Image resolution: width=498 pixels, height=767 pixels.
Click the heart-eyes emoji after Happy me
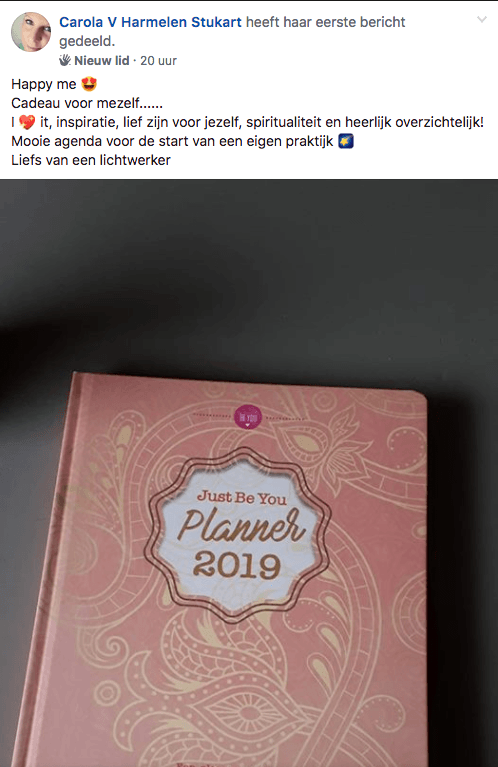(89, 84)
